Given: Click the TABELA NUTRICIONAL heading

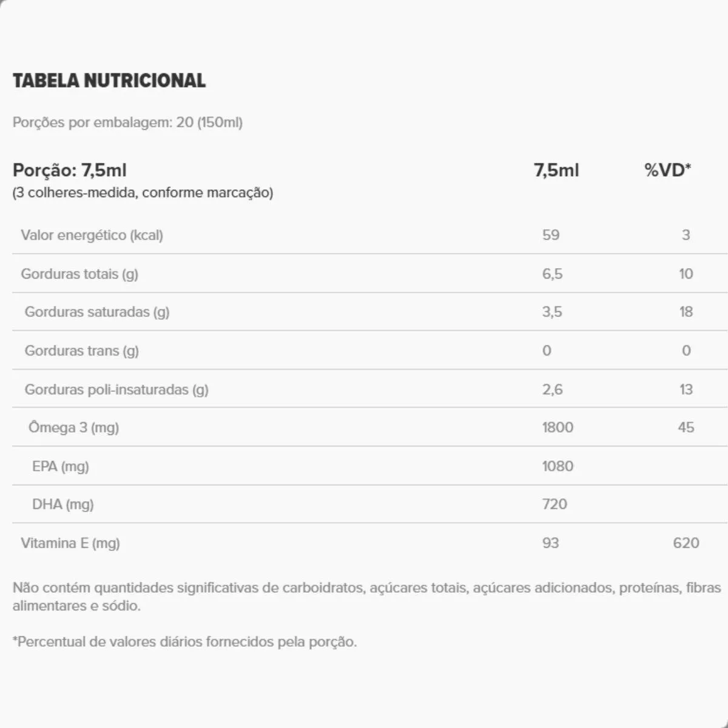Looking at the screenshot, I should tap(109, 81).
